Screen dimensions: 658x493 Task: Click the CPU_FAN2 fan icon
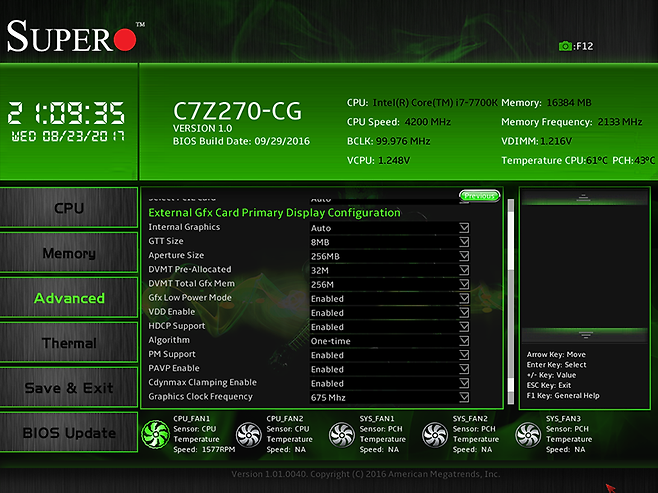[248, 435]
